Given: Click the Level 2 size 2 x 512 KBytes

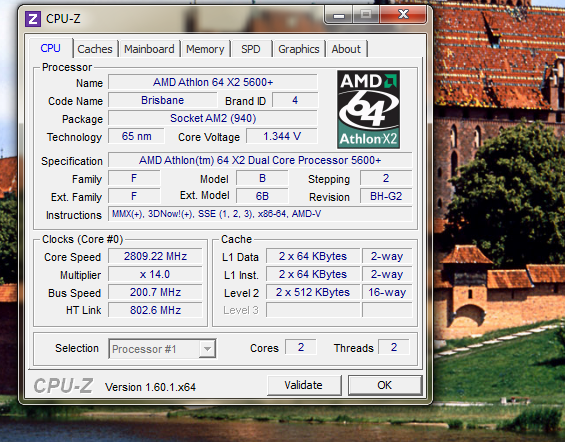Looking at the screenshot, I should coord(313,292).
